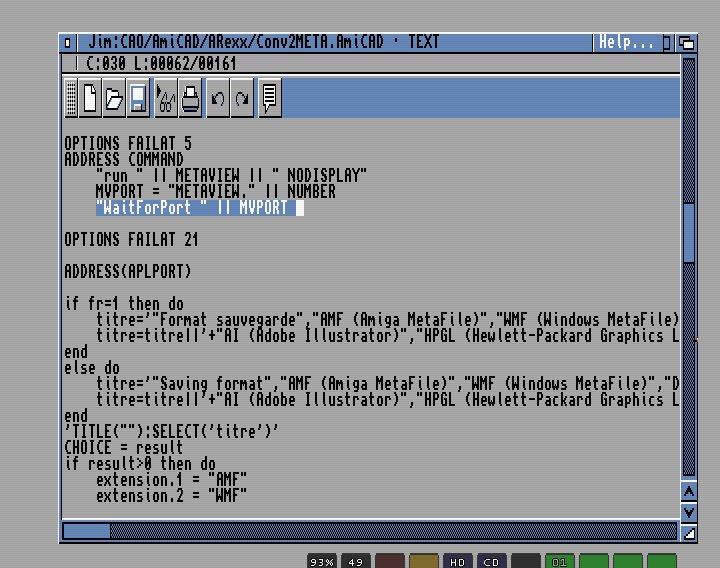The width and height of the screenshot is (720, 568).
Task: Click the line 'TITLE(""):SELECT('titre')'
Action: click(172, 432)
